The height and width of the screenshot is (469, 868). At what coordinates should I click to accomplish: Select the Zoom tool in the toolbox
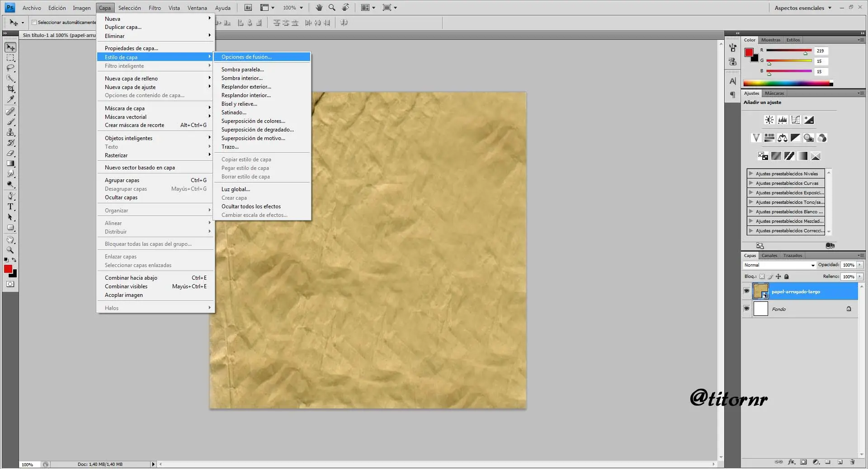pyautogui.click(x=10, y=250)
